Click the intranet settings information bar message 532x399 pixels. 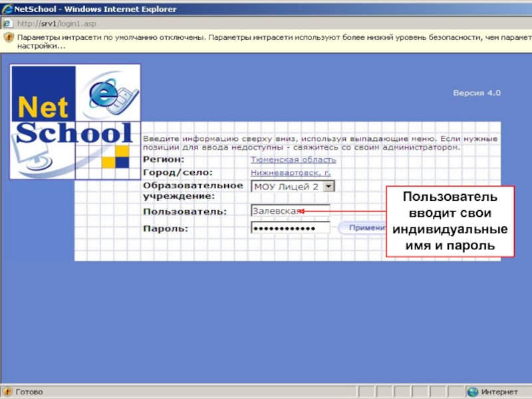(x=274, y=41)
